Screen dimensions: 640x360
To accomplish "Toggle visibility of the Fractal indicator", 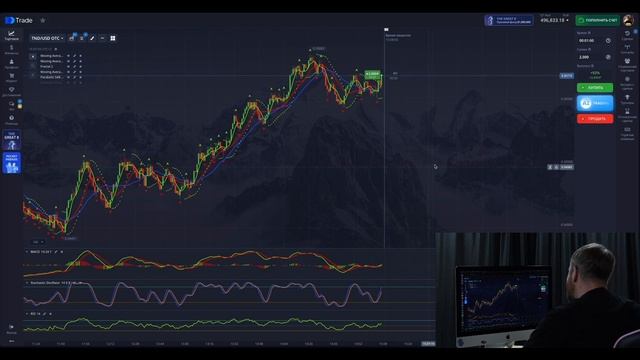I will [x=68, y=66].
